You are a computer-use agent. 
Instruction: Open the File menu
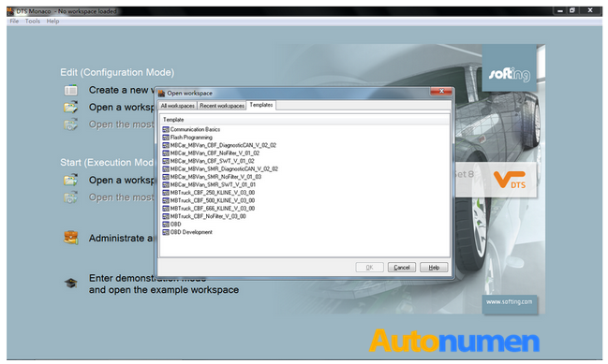coord(14,22)
